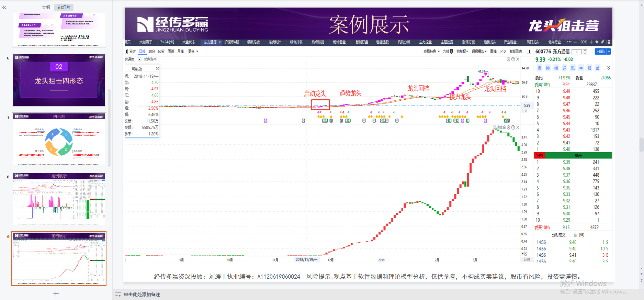Screen dimensions: 644x300
Task: Open slide 6 thumbnail 龙头狙击四形态
Action: coord(59,80)
